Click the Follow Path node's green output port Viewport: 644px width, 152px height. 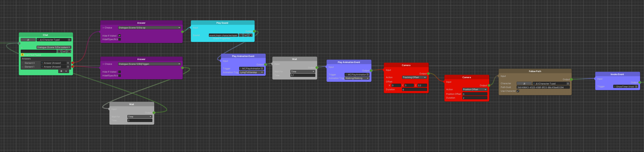pyautogui.click(x=571, y=79)
